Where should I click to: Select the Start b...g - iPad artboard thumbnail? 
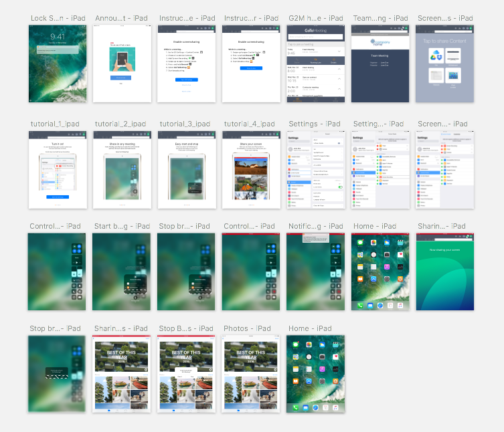[x=122, y=272]
